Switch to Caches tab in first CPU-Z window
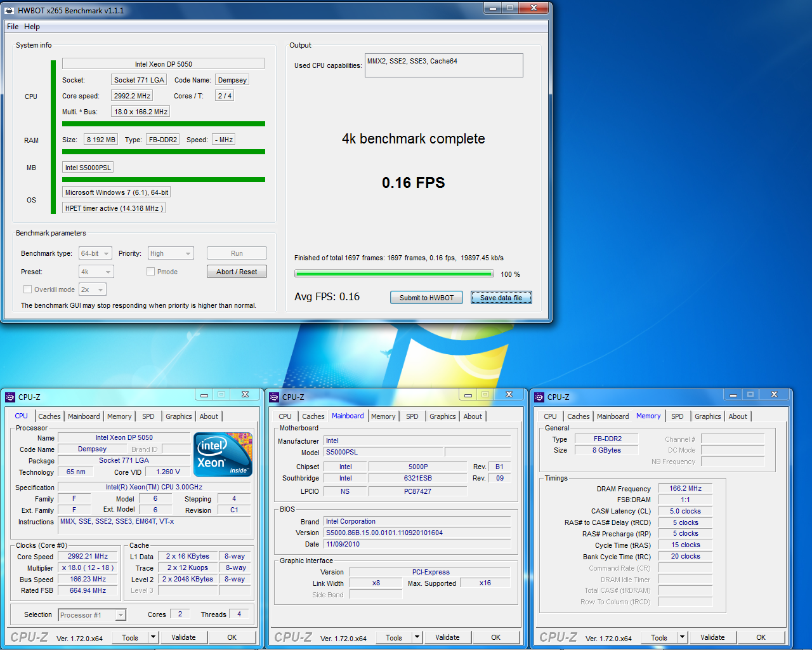 pos(49,416)
